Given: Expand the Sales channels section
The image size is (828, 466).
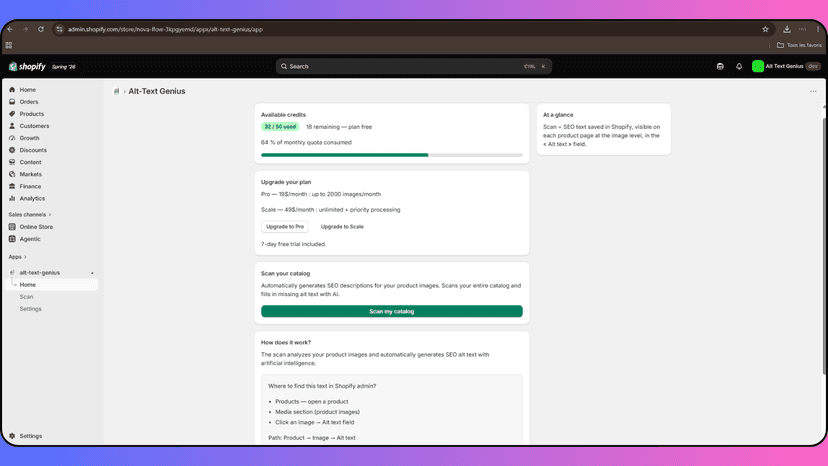Looking at the screenshot, I should (x=30, y=215).
